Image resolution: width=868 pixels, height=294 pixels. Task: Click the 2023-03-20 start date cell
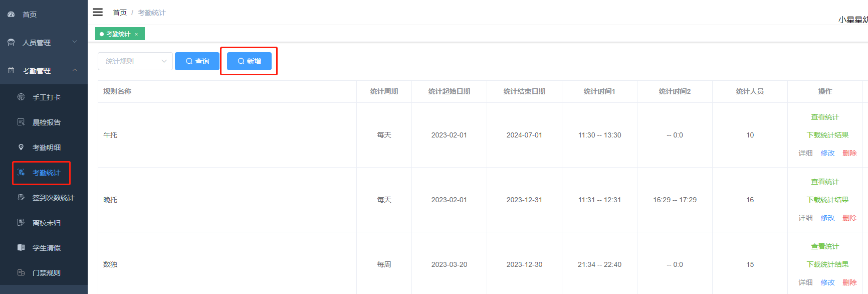pyautogui.click(x=449, y=264)
